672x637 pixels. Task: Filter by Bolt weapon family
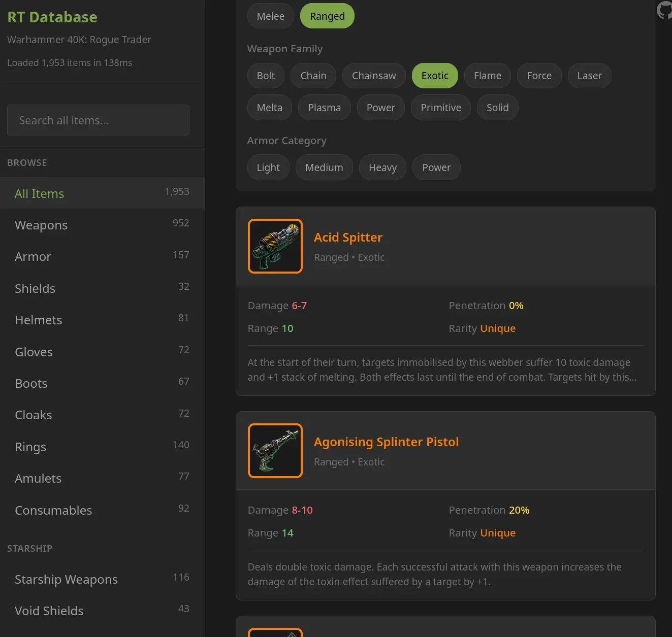click(x=266, y=76)
